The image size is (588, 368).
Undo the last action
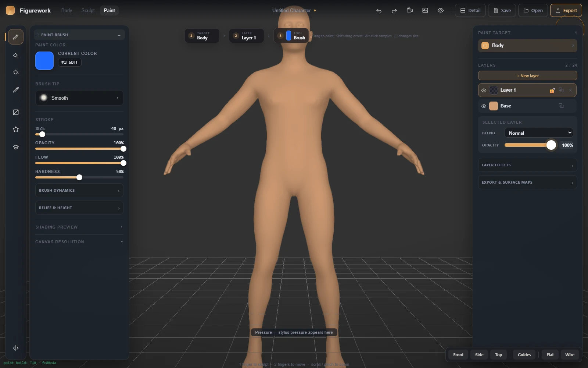[379, 11]
